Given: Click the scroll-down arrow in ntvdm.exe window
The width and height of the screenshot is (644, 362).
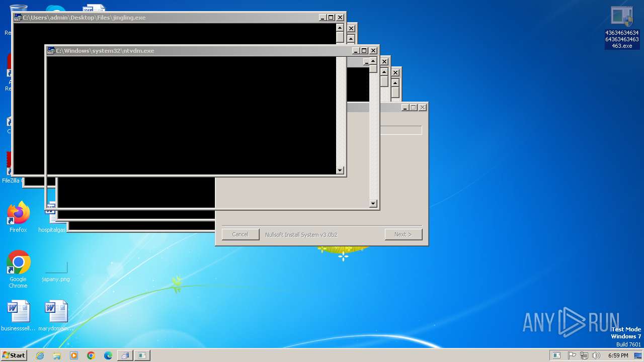Looking at the screenshot, I should click(373, 204).
